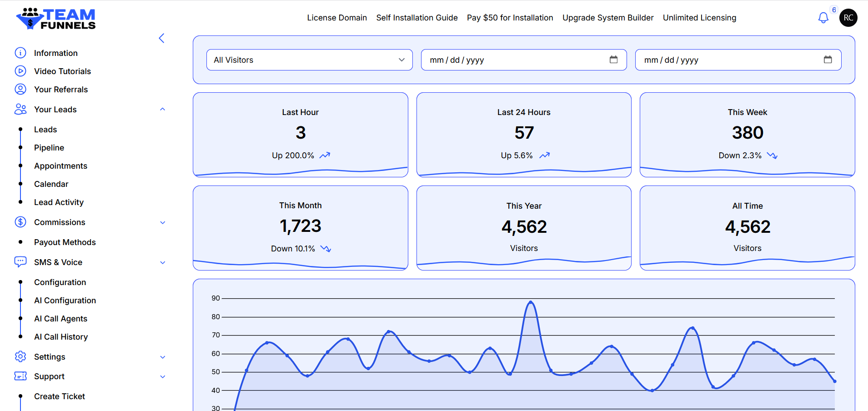Open Lead Activity
The height and width of the screenshot is (411, 868).
point(59,202)
